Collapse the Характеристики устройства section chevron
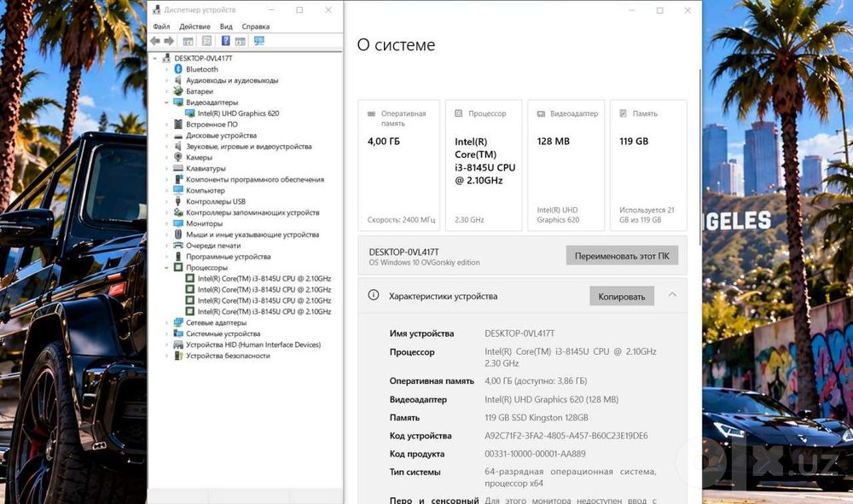The image size is (853, 504). pos(672,295)
